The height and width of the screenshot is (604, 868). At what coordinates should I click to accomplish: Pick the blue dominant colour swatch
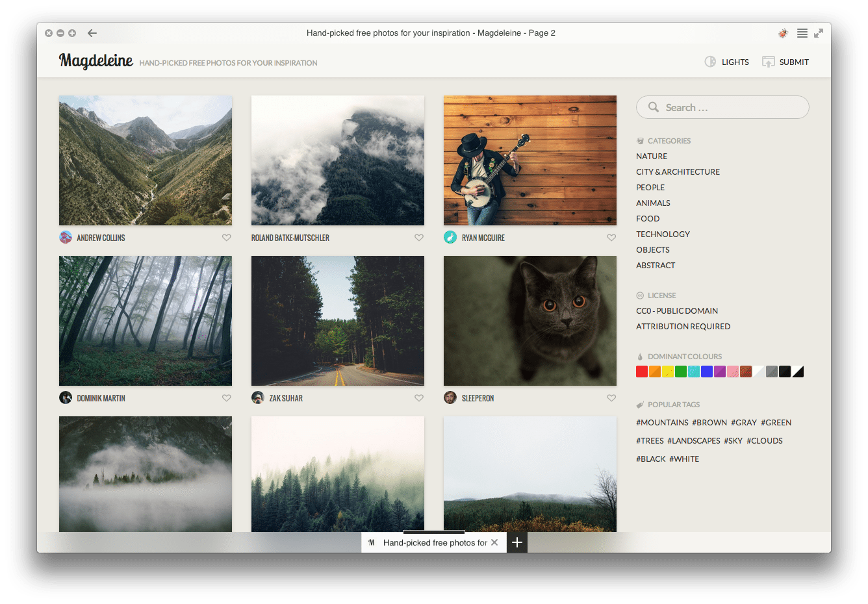(707, 371)
